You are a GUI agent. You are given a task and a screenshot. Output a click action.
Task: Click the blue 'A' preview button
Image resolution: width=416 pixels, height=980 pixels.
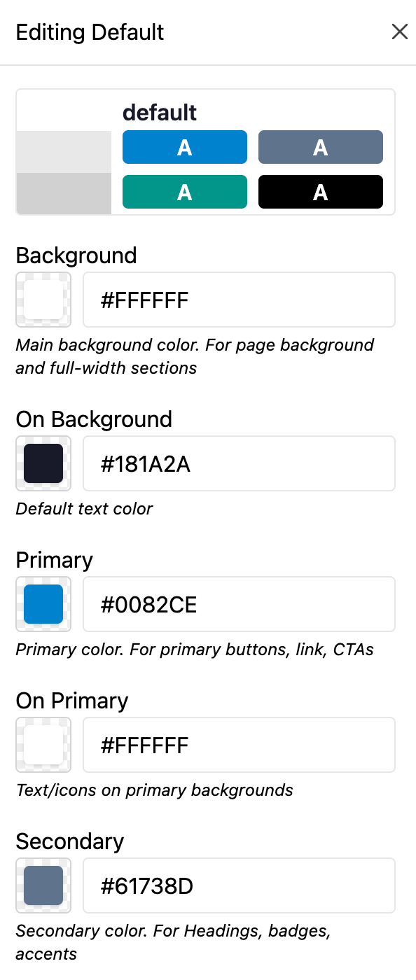pyautogui.click(x=184, y=147)
